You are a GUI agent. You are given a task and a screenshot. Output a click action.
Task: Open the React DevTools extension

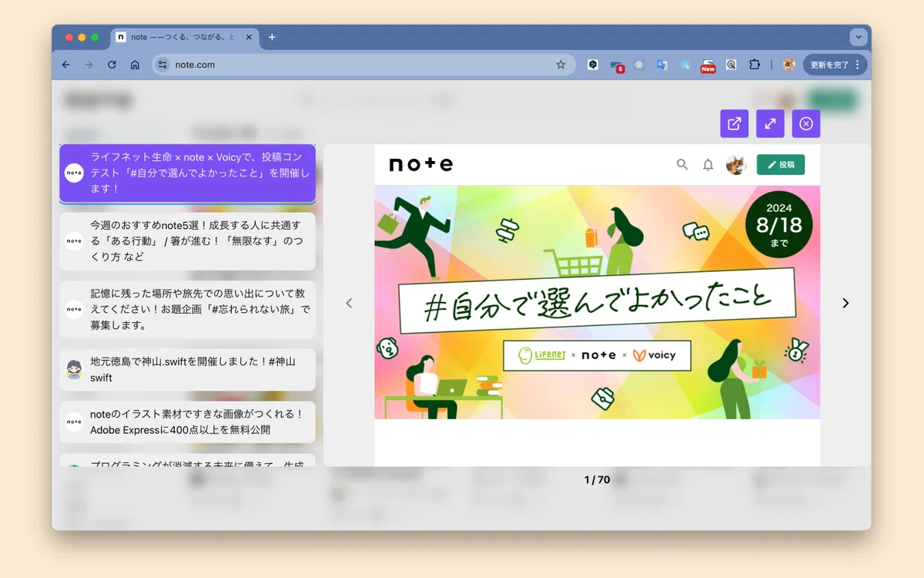(x=639, y=65)
